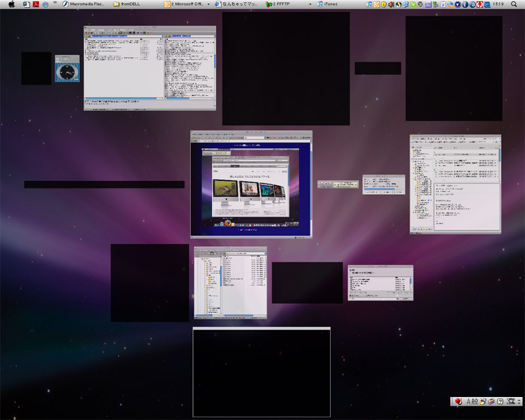Click the orange square tray icon
This screenshot has width=525, height=420.
pyautogui.click(x=377, y=5)
